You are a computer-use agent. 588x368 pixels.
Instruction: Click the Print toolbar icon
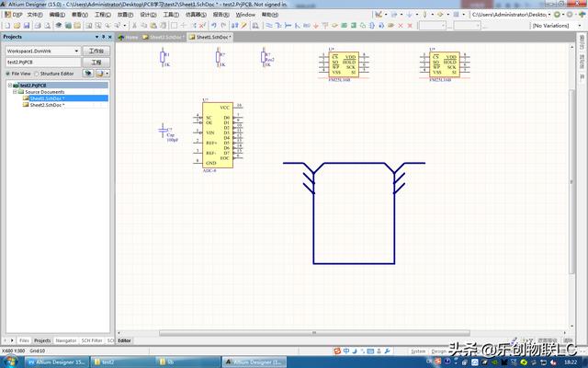[38, 26]
